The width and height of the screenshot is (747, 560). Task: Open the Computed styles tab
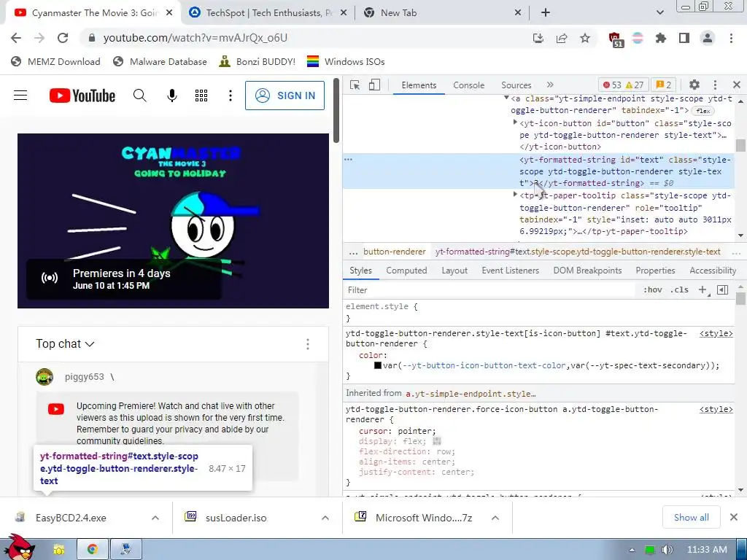tap(406, 271)
